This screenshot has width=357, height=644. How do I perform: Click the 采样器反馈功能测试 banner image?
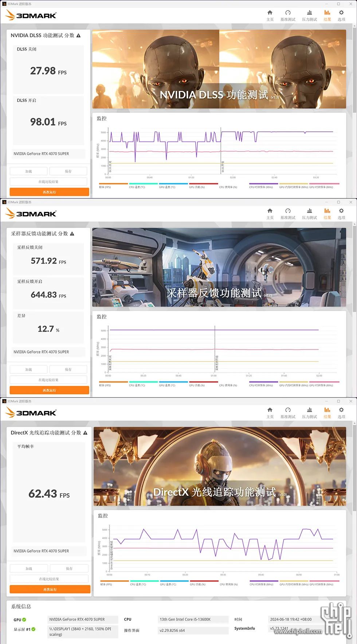[x=219, y=267]
